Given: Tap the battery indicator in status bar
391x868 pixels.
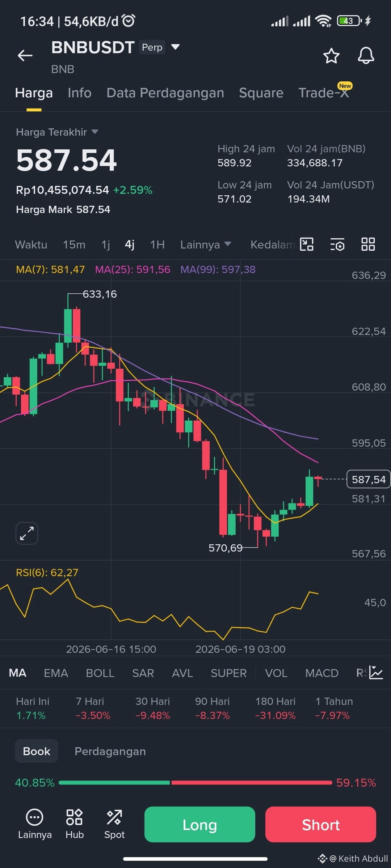Looking at the screenshot, I should [x=349, y=21].
